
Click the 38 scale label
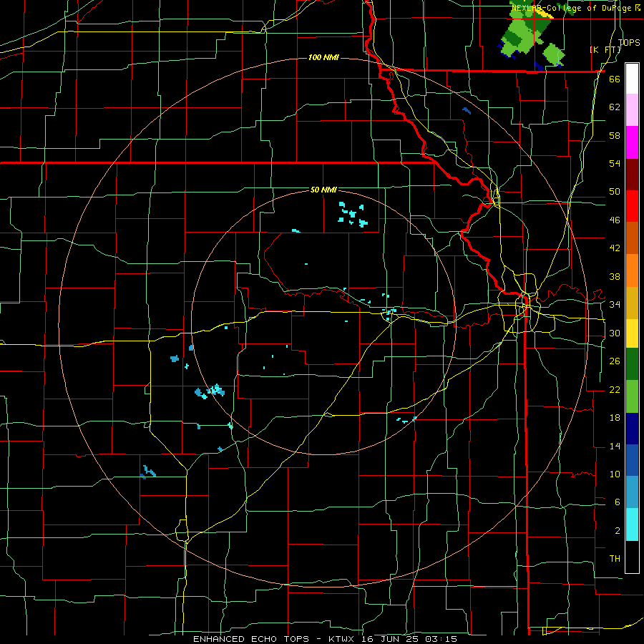tap(615, 276)
